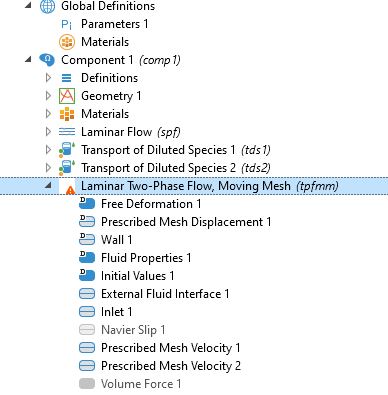Click the Transport of Diluted Species 1 icon
This screenshot has height=395, width=388.
(67, 150)
